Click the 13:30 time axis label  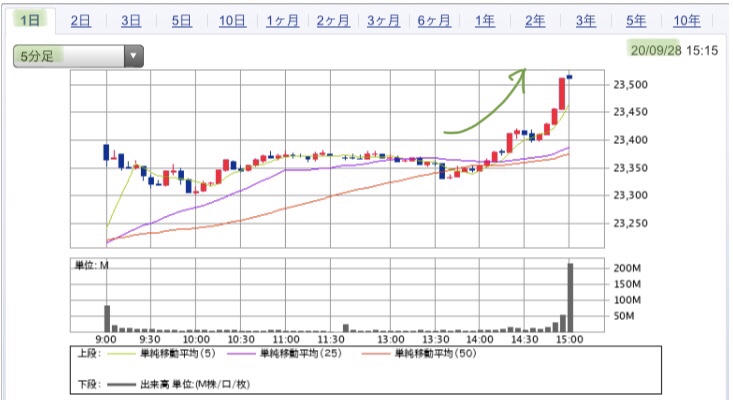pyautogui.click(x=436, y=339)
